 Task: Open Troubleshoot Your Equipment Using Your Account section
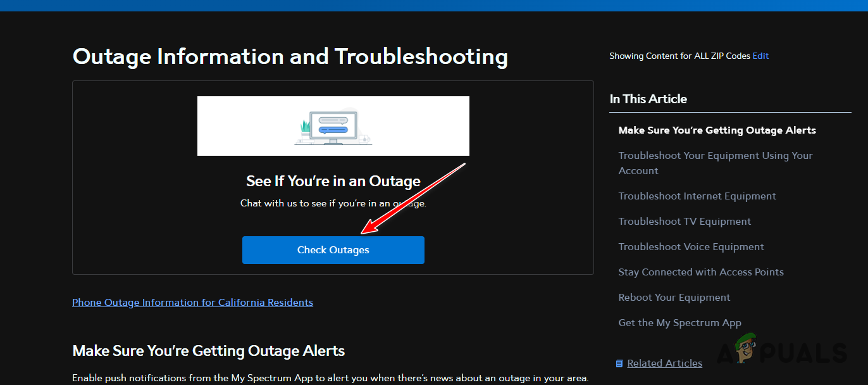(716, 163)
